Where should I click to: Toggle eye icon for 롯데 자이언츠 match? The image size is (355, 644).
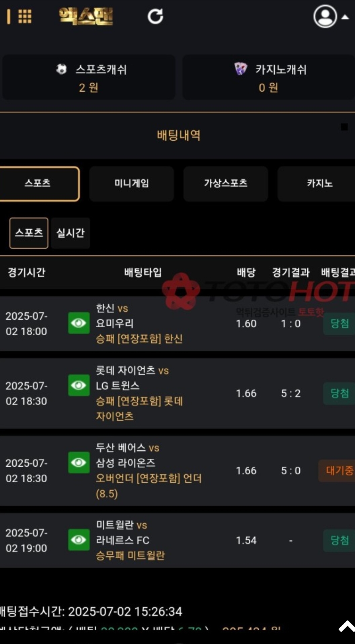[x=79, y=385]
